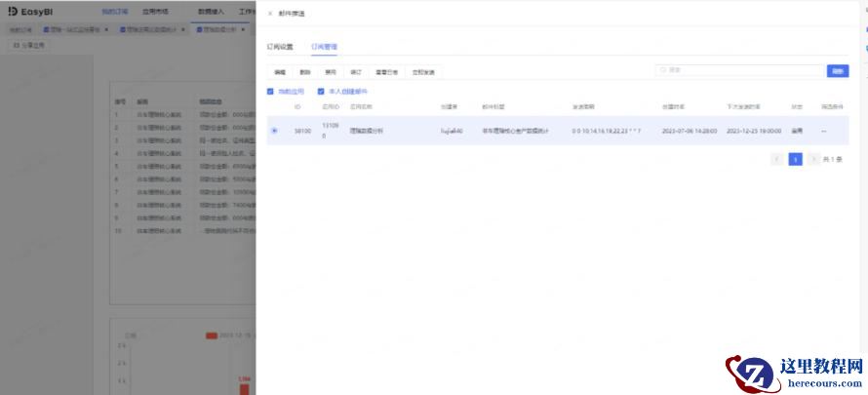Select page 1 in the pagination
Image resolution: width=868 pixels, height=395 pixels.
795,159
